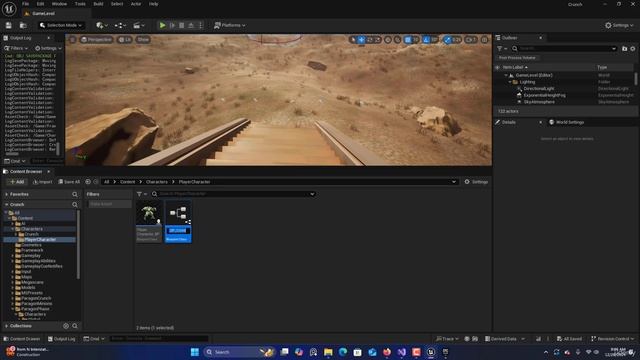Open the Tools menu
The height and width of the screenshot is (360, 640).
tap(80, 4)
